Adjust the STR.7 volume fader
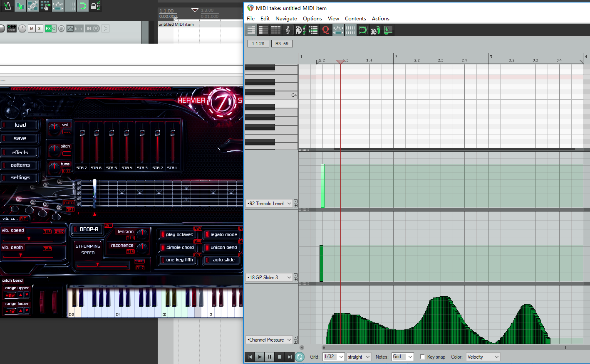This screenshot has height=364, width=590. (x=82, y=133)
